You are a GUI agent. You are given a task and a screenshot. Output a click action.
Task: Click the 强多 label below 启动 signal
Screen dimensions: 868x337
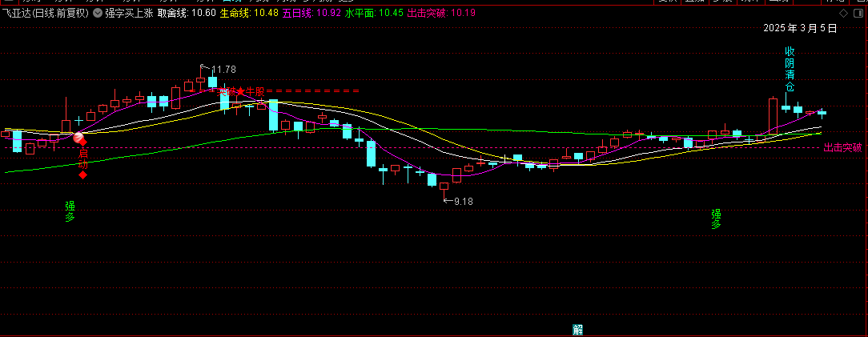coord(70,211)
